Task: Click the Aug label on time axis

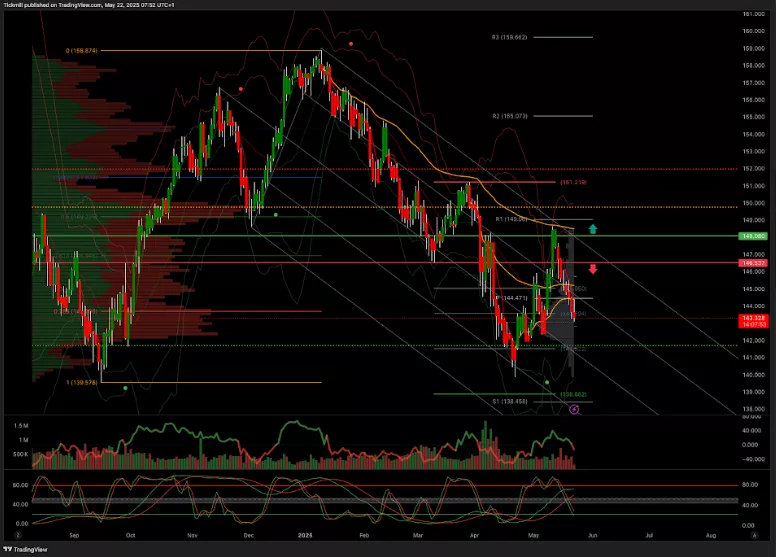Action: click(x=710, y=535)
